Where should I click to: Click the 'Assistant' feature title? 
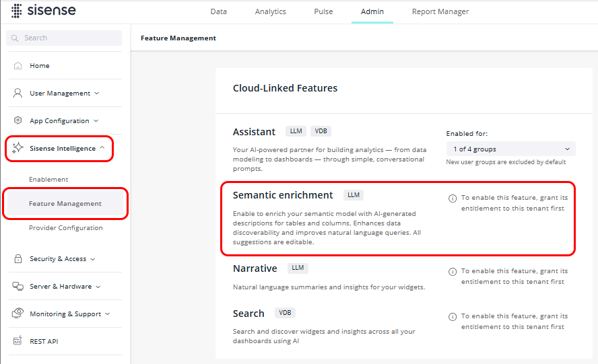click(254, 132)
